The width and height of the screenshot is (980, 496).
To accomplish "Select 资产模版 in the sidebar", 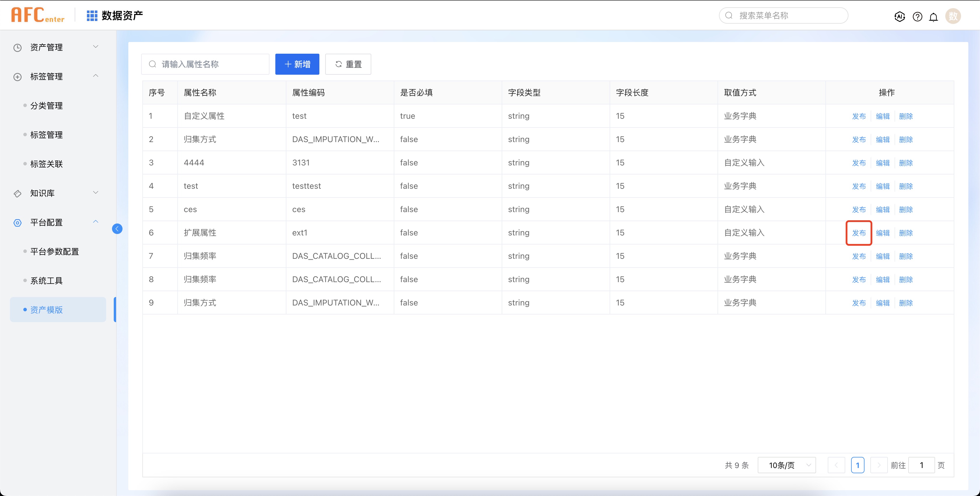I will [58, 310].
